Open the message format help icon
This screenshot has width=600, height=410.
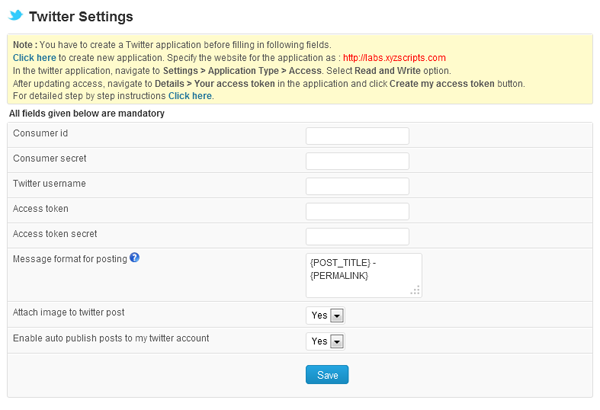coord(134,258)
